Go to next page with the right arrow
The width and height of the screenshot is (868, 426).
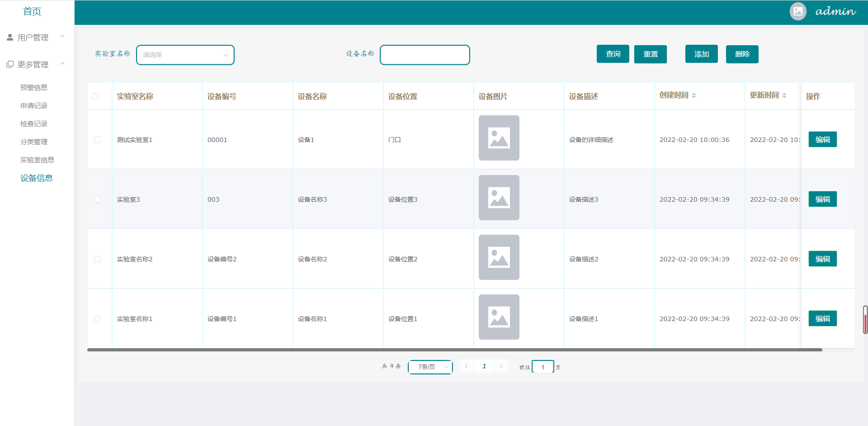(501, 366)
